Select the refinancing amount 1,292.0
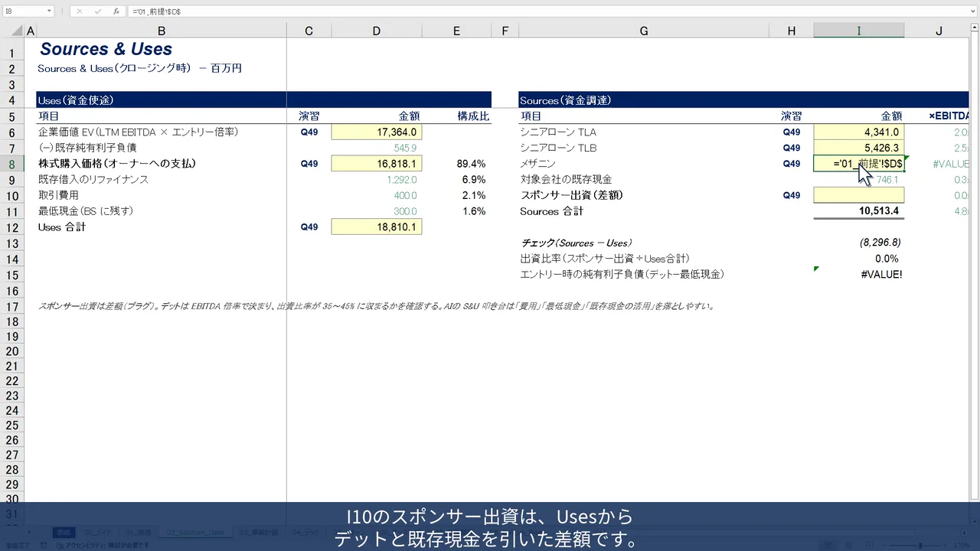980x551 pixels. 377,180
